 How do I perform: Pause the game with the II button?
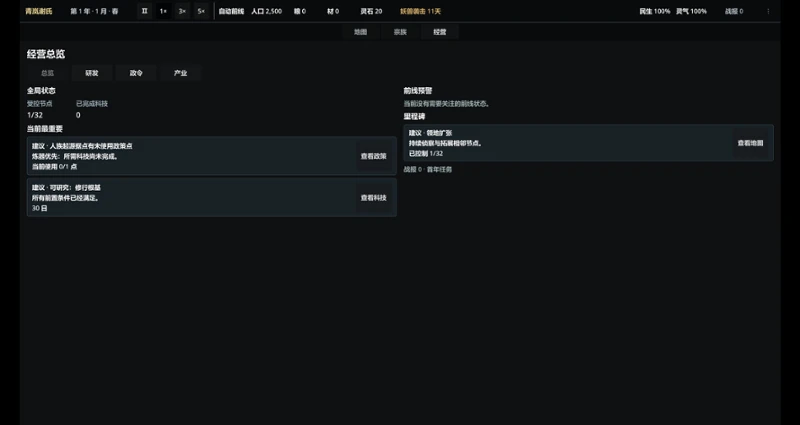coord(144,11)
